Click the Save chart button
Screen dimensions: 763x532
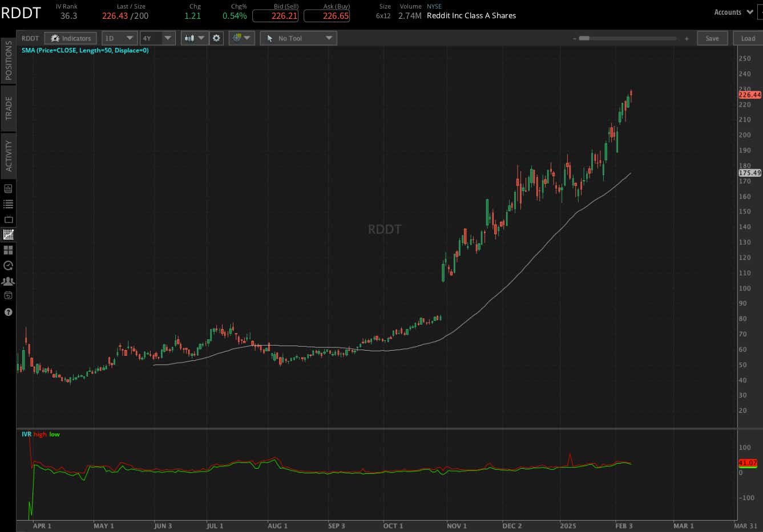tap(712, 38)
